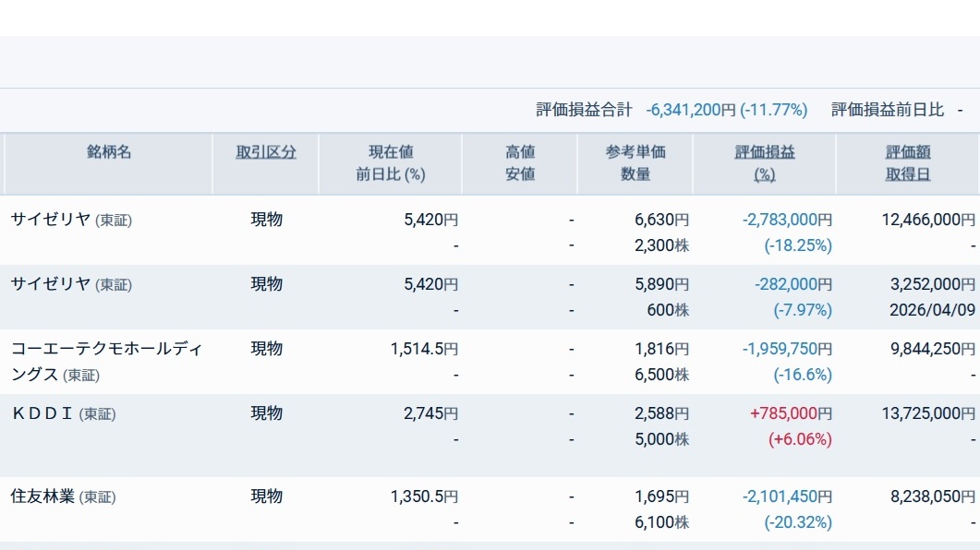This screenshot has height=550, width=980.
Task: Click the -2,783,000円 loss value
Action: point(788,220)
